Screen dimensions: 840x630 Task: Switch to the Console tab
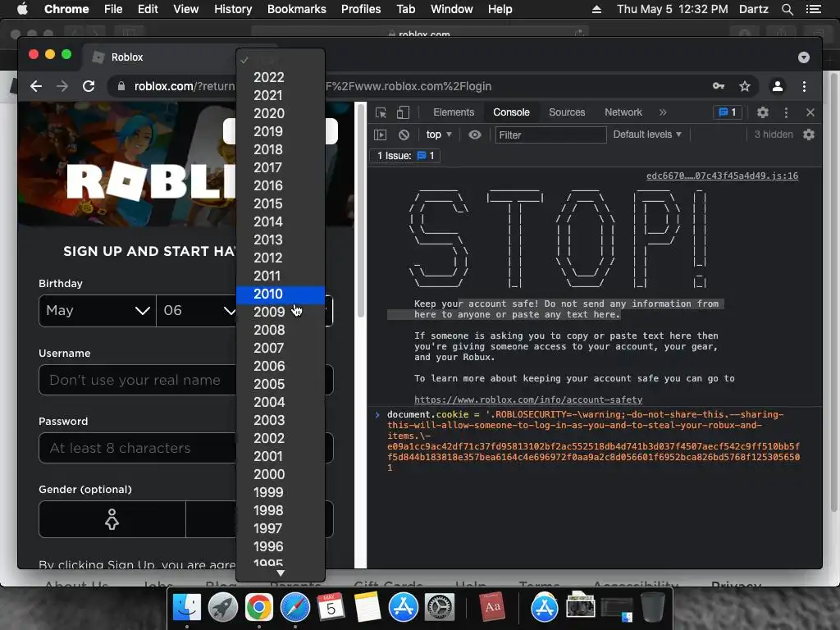511,112
